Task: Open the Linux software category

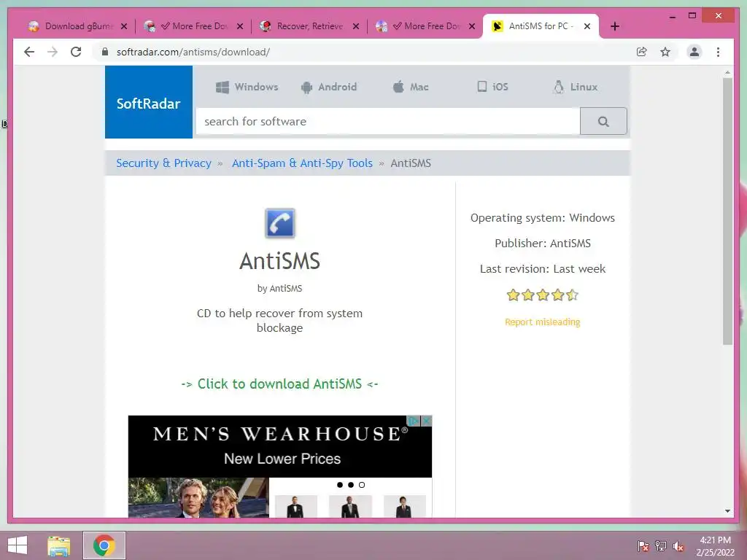Action: pyautogui.click(x=575, y=87)
